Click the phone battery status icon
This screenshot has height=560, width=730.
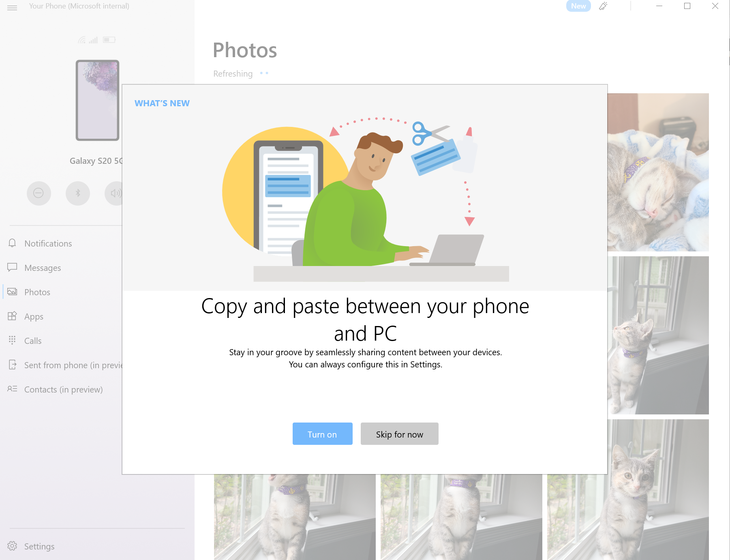[109, 40]
